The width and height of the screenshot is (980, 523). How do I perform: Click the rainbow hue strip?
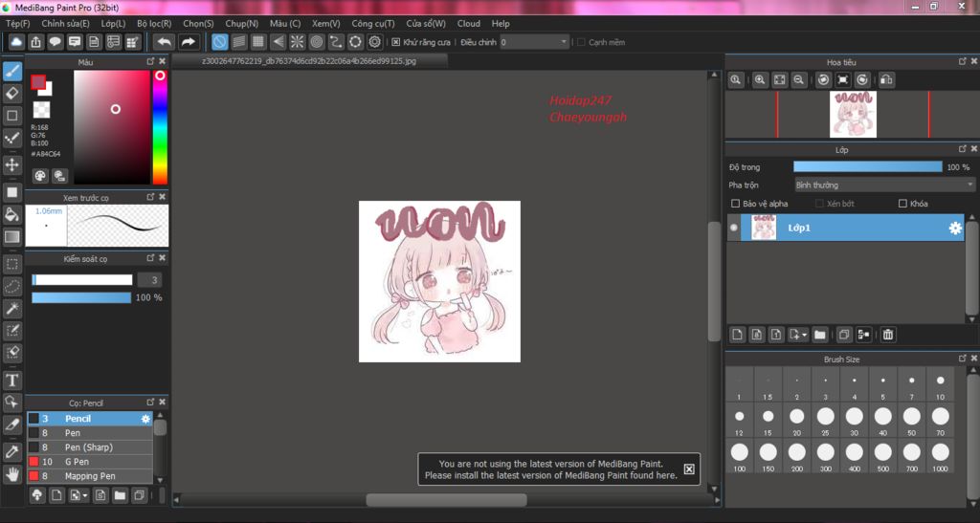(x=160, y=127)
